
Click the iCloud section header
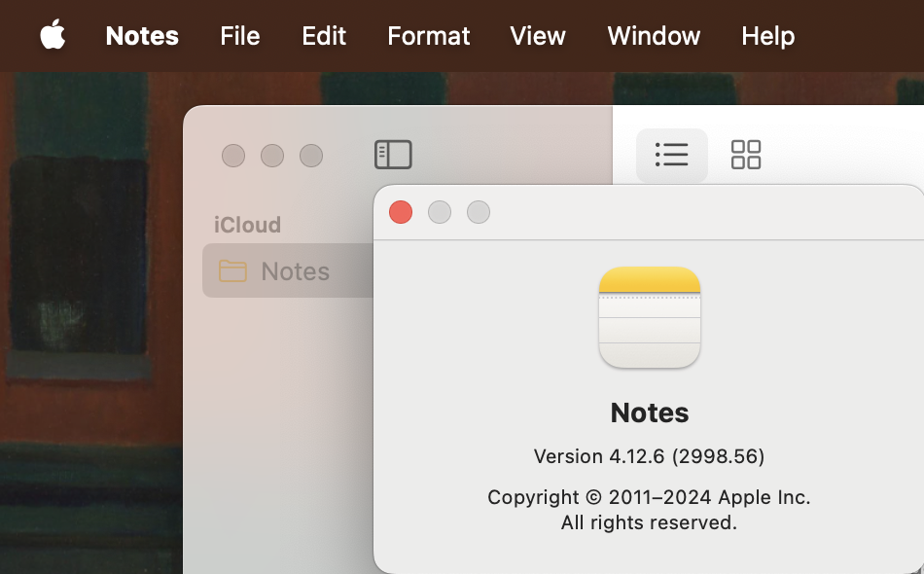coord(247,225)
